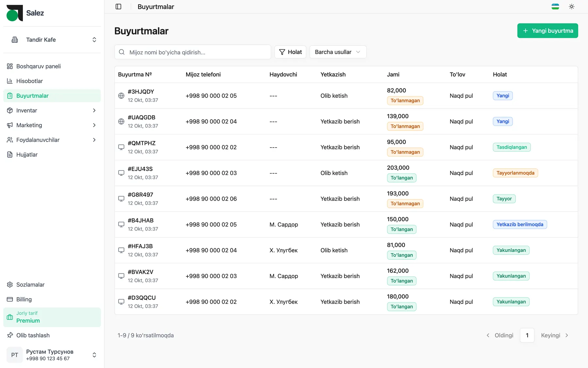Click the Marketing megaphone icon
The width and height of the screenshot is (588, 368).
coord(10,125)
